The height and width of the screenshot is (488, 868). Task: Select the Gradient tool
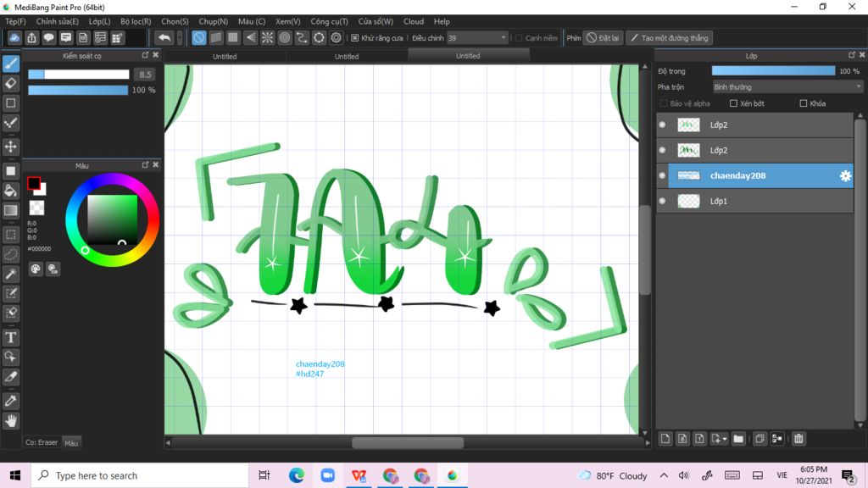[11, 210]
